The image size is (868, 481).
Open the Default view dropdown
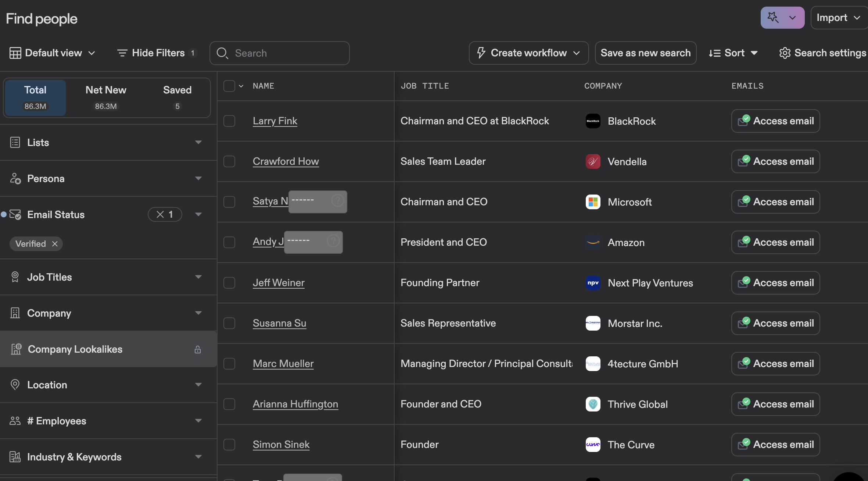(x=53, y=53)
